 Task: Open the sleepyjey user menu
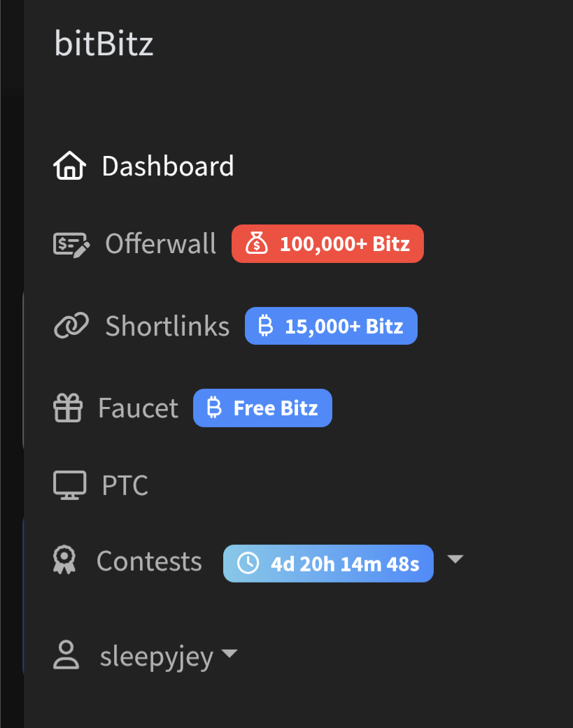coord(146,655)
